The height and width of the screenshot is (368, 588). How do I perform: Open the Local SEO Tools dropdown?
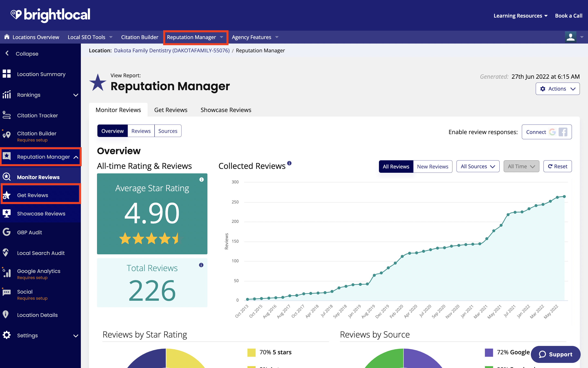pos(90,37)
